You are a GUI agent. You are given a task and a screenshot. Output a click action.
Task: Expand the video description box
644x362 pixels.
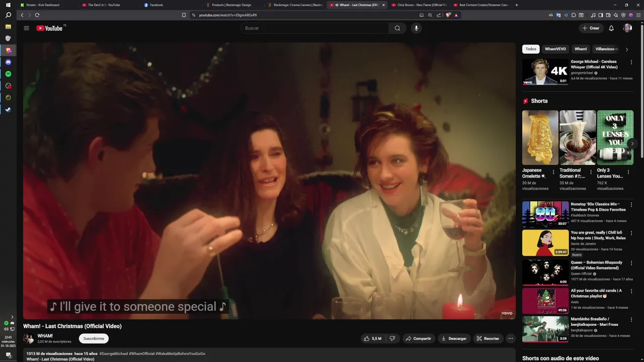tap(269, 356)
